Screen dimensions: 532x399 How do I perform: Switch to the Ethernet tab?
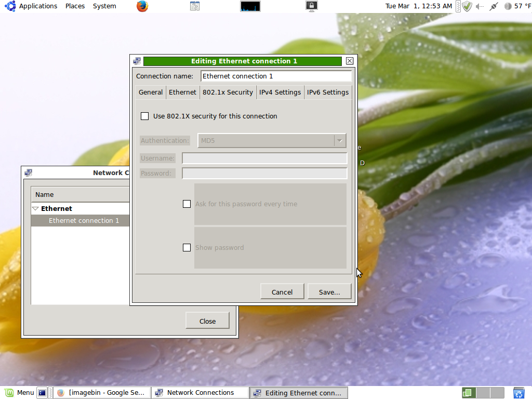[182, 92]
